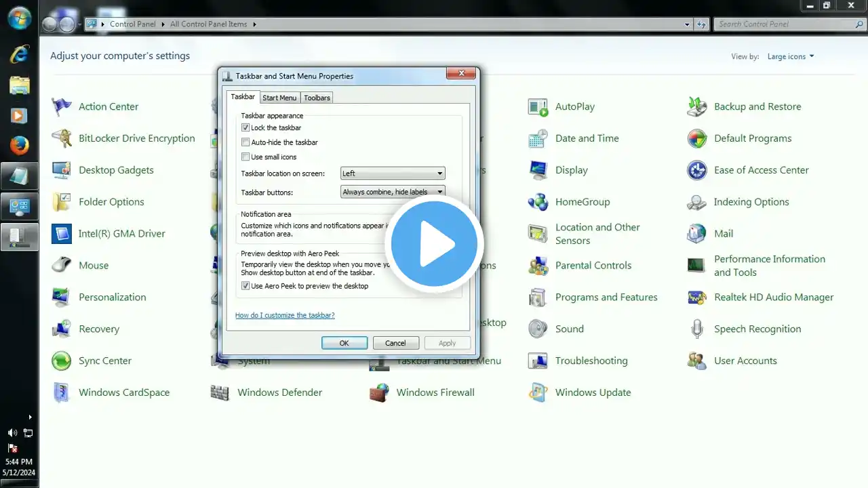Viewport: 868px width, 488px height.
Task: Click the network icon in the system tray
Action: coord(28,432)
